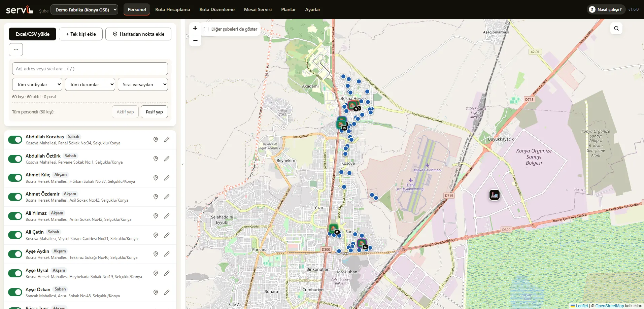Edit Ahmet Kılıç with the pencil icon
Screen dimensions: 644x309
167,178
